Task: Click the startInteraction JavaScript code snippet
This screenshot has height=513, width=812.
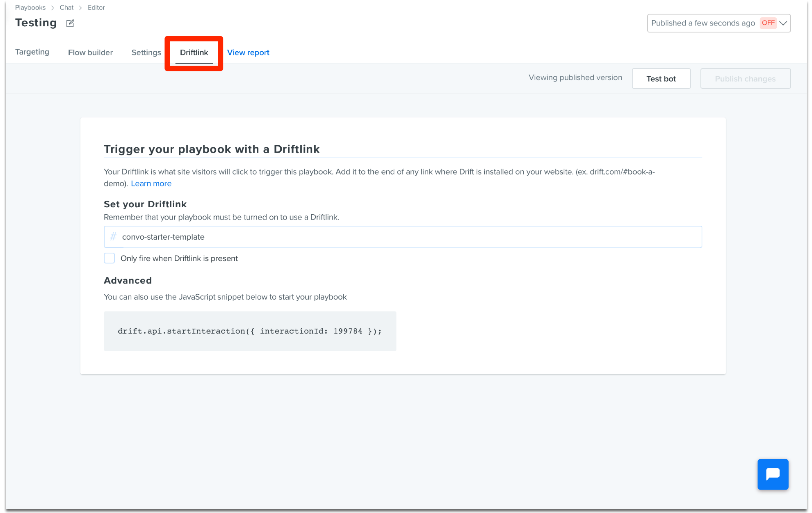Action: pos(250,331)
